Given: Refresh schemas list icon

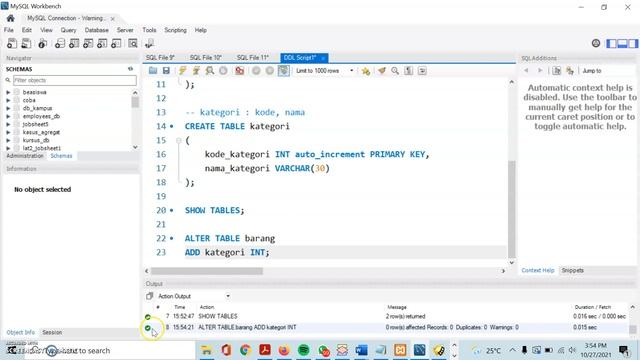Looking at the screenshot, I should (x=131, y=69).
